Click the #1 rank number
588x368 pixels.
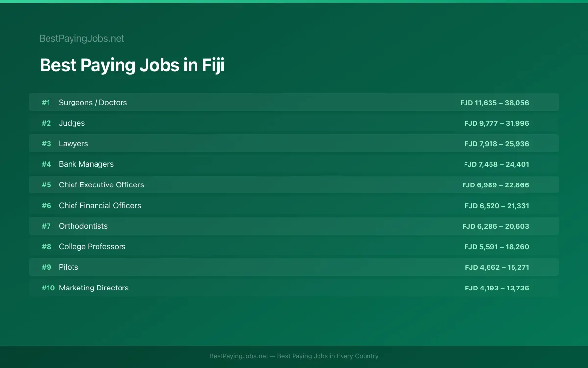tap(46, 103)
